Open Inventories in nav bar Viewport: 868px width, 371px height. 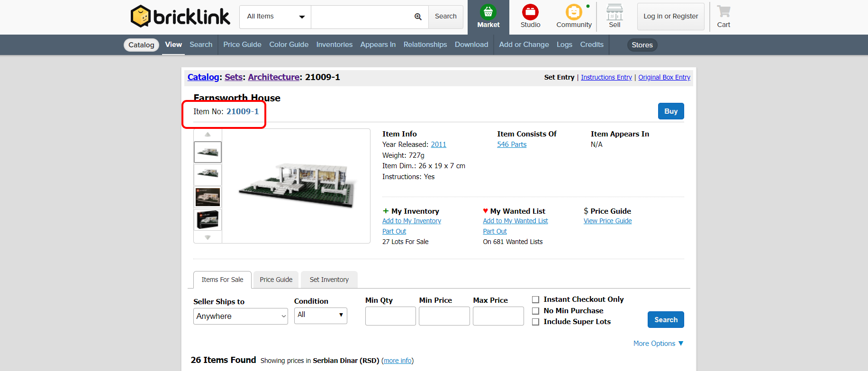point(335,45)
